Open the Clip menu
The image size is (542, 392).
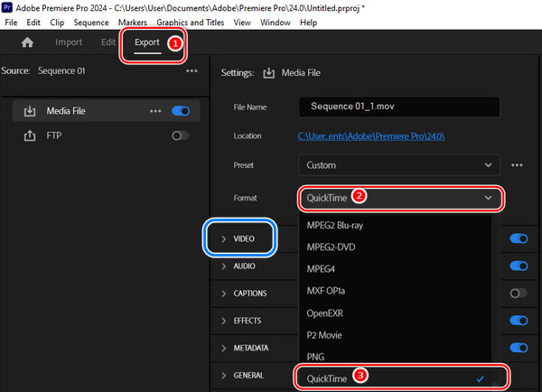(57, 23)
